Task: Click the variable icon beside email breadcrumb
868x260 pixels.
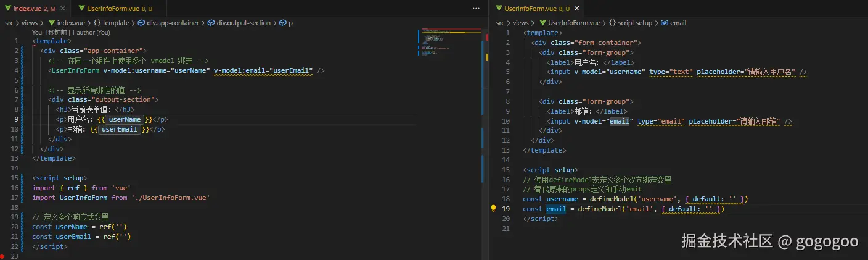Action: pyautogui.click(x=664, y=23)
